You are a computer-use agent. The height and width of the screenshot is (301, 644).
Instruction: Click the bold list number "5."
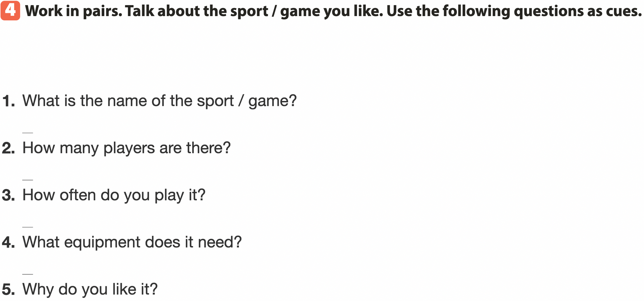coord(9,289)
